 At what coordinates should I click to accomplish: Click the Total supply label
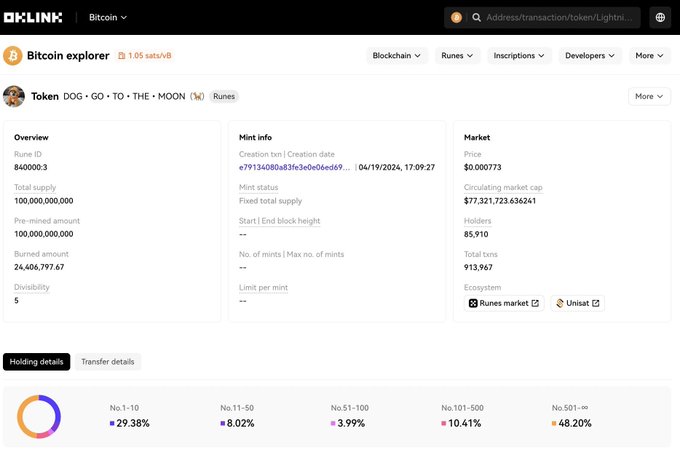coord(35,187)
